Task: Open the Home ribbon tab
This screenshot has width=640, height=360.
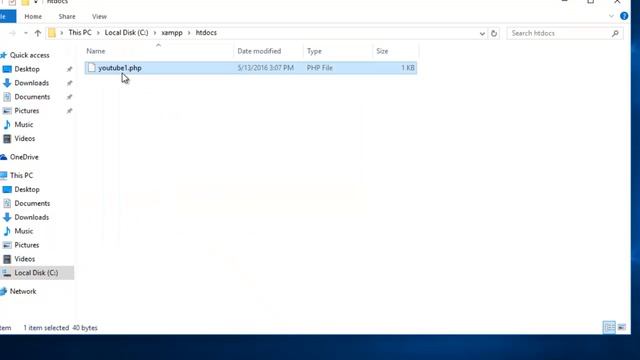Action: (x=33, y=17)
